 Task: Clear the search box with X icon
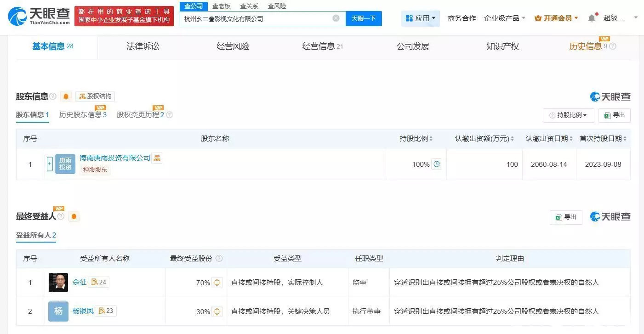[x=336, y=18]
